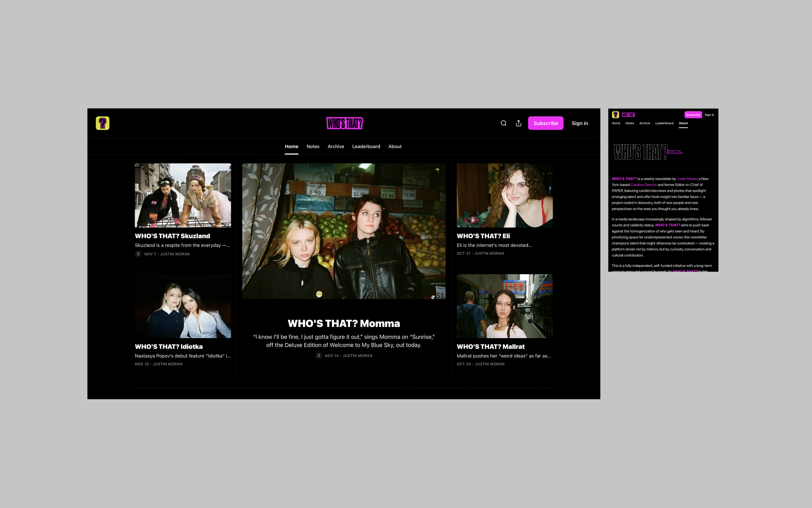Click pin icon beside Nov 7 date

tap(138, 254)
